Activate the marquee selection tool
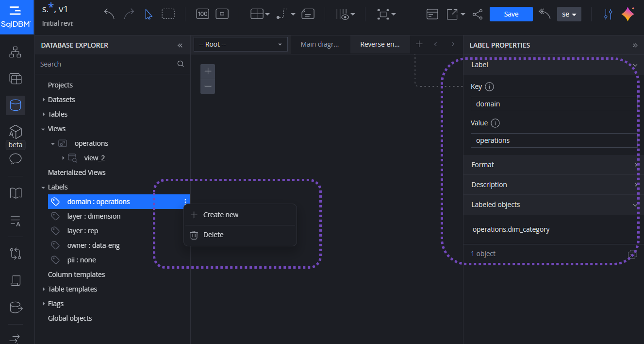The image size is (644, 344). click(x=168, y=14)
